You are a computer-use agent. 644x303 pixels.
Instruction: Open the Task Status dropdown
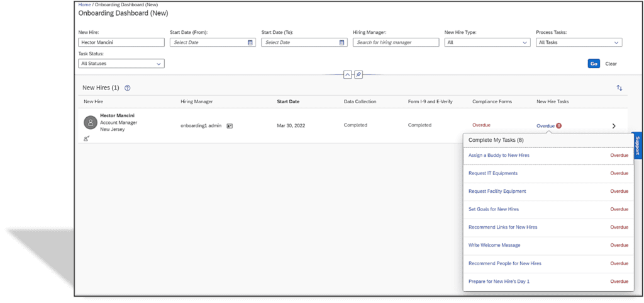pyautogui.click(x=121, y=64)
